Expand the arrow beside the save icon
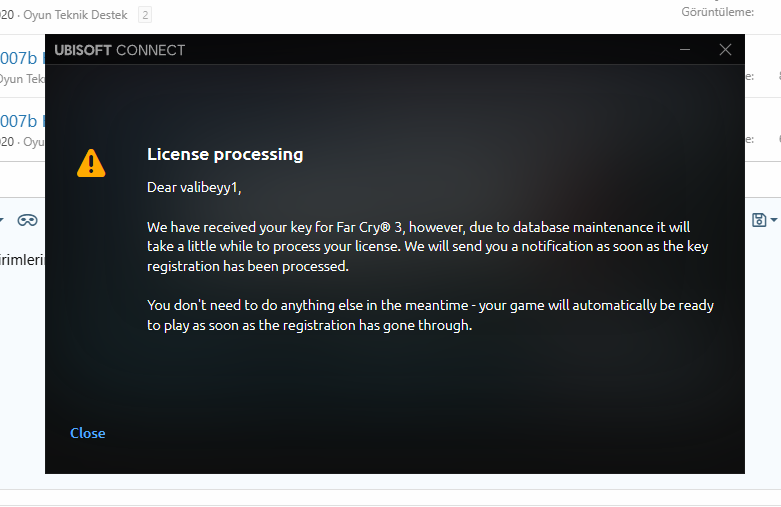Screen dimensions: 781x507 click(774, 220)
